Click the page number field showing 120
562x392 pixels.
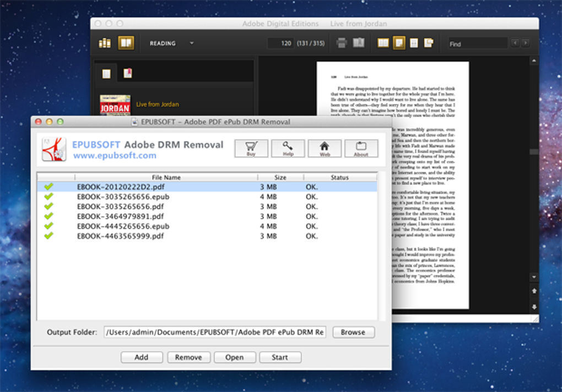pos(280,43)
